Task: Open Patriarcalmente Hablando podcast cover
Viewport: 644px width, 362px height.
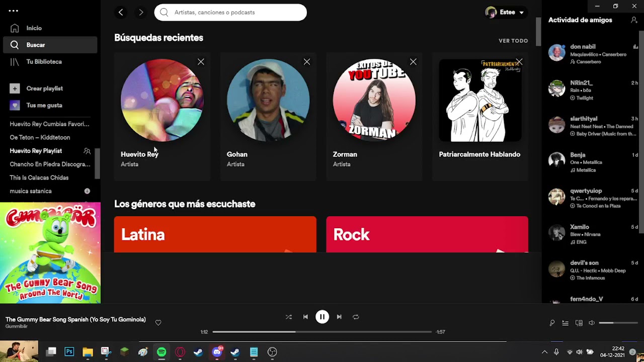Action: click(480, 100)
